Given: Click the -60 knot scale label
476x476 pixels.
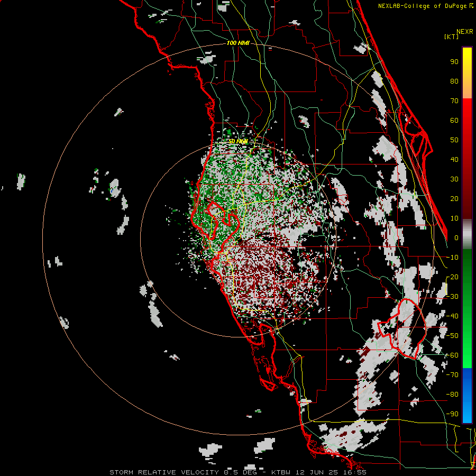Looking at the screenshot, I should pos(452,355).
